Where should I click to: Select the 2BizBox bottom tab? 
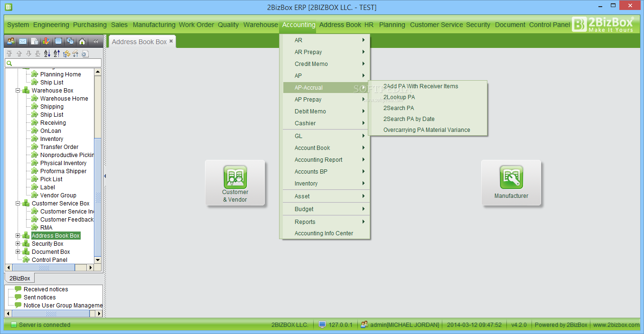tap(20, 278)
